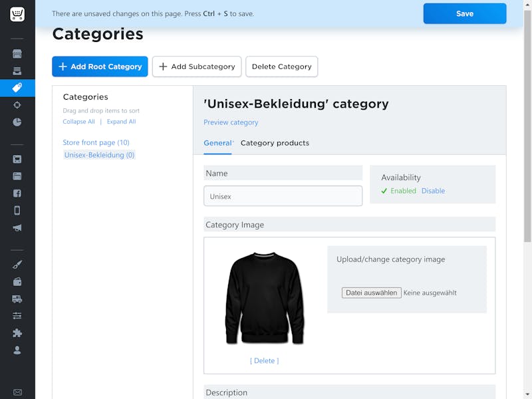Click the Add Root Category button
Image resolution: width=532 pixels, height=399 pixels.
click(x=100, y=66)
